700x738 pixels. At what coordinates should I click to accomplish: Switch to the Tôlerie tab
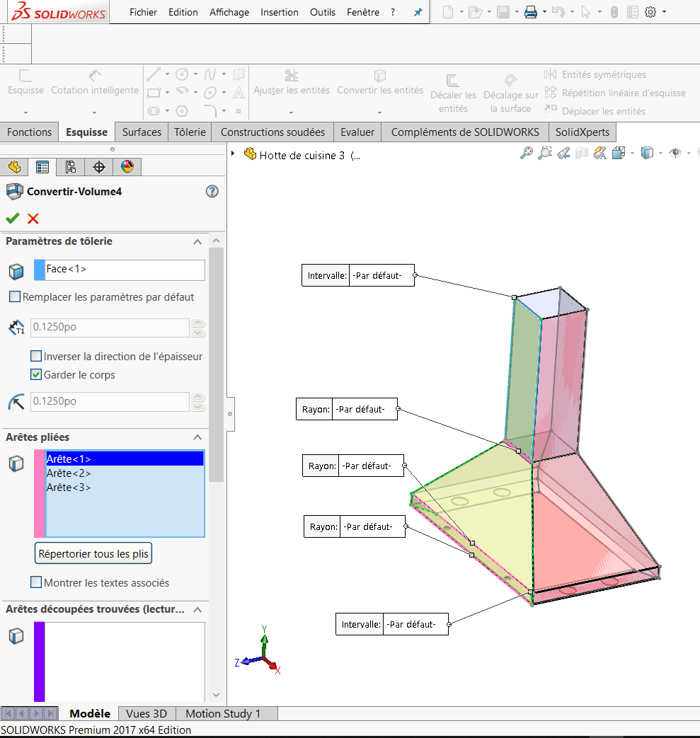190,132
